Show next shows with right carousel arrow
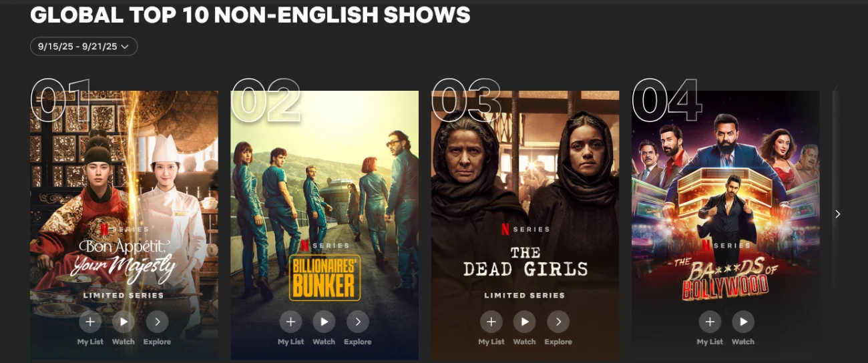868x363 pixels. 838,214
